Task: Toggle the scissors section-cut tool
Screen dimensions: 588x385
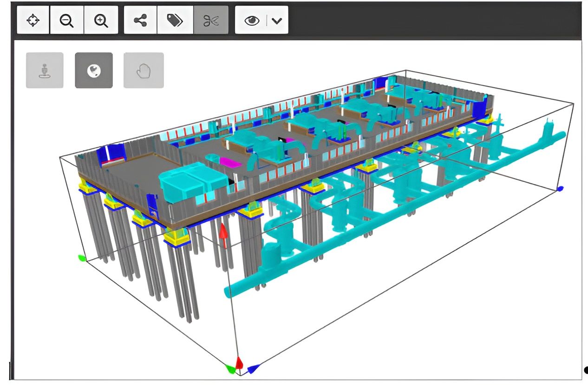Action: (x=211, y=20)
